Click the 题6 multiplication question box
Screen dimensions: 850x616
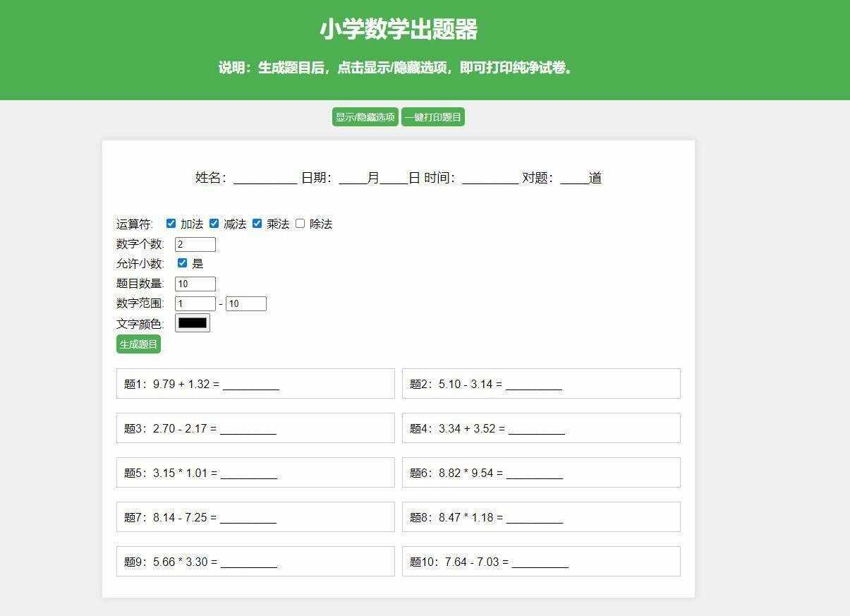[540, 472]
